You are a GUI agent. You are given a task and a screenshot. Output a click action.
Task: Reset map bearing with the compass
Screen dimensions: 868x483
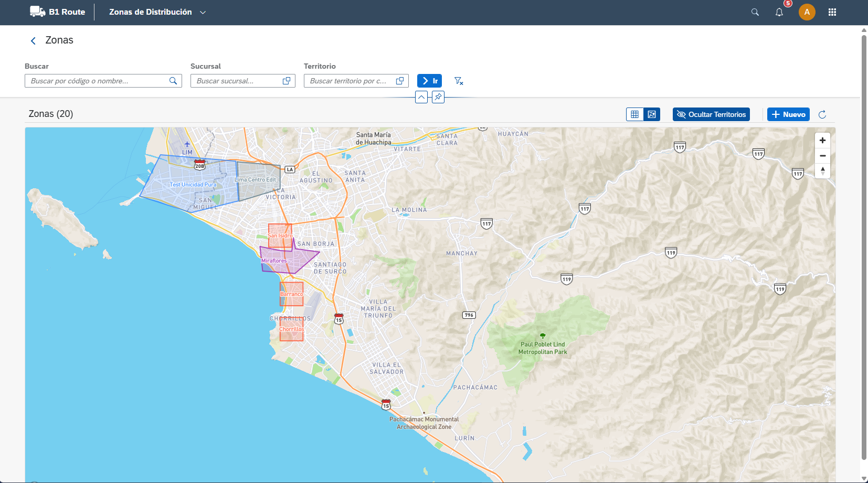click(x=822, y=171)
